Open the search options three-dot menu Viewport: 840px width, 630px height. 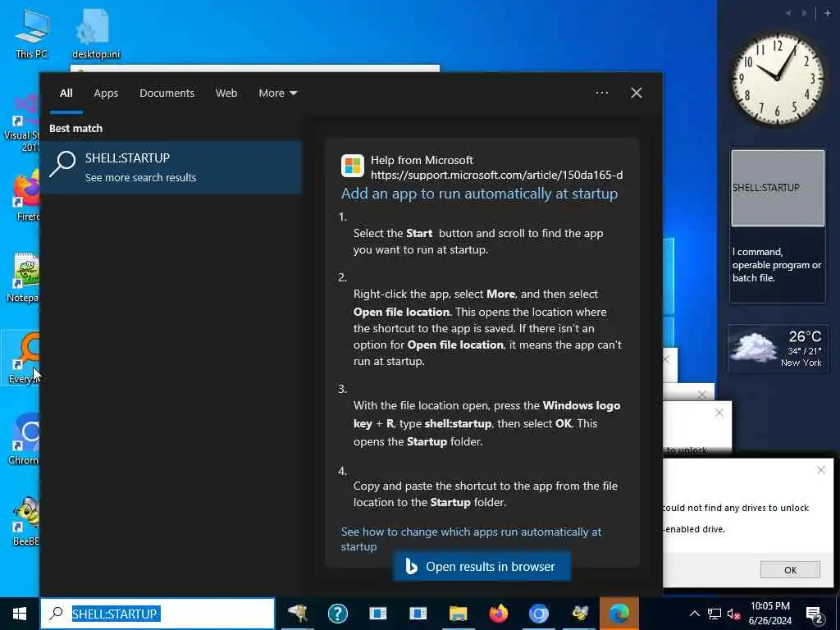(601, 94)
